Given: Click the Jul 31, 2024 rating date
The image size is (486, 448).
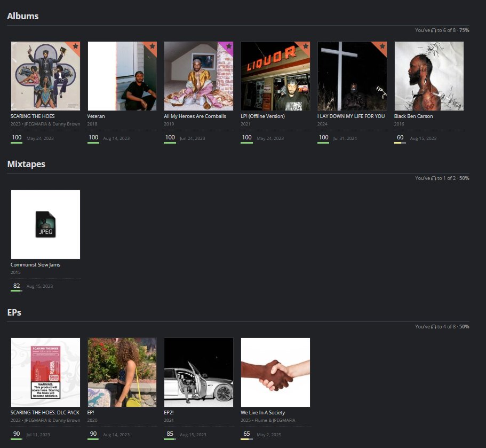Looking at the screenshot, I should click(345, 138).
